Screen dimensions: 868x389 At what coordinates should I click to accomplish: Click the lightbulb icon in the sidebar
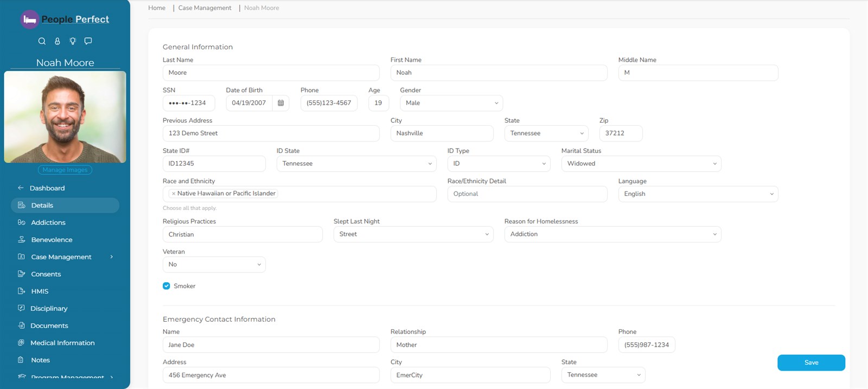tap(73, 41)
